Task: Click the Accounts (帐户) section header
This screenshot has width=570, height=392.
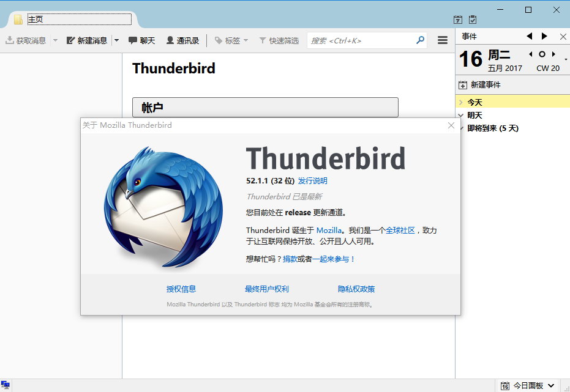Action: pos(265,108)
